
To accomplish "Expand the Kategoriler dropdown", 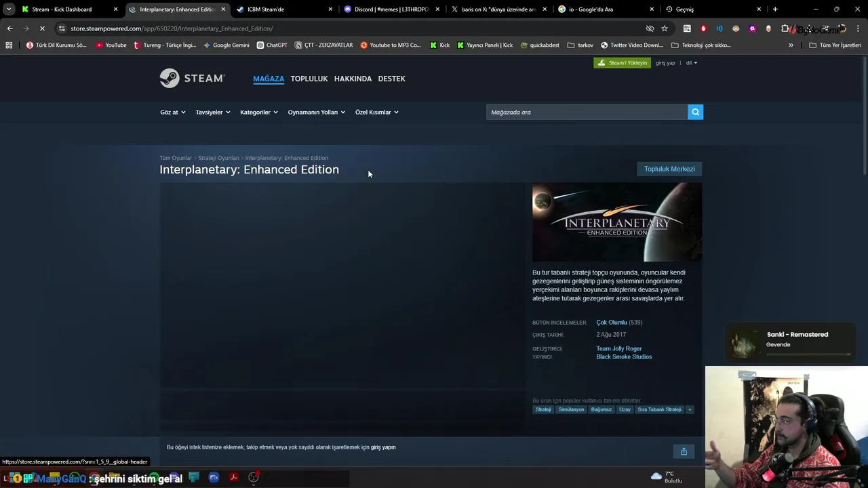I will pos(258,112).
